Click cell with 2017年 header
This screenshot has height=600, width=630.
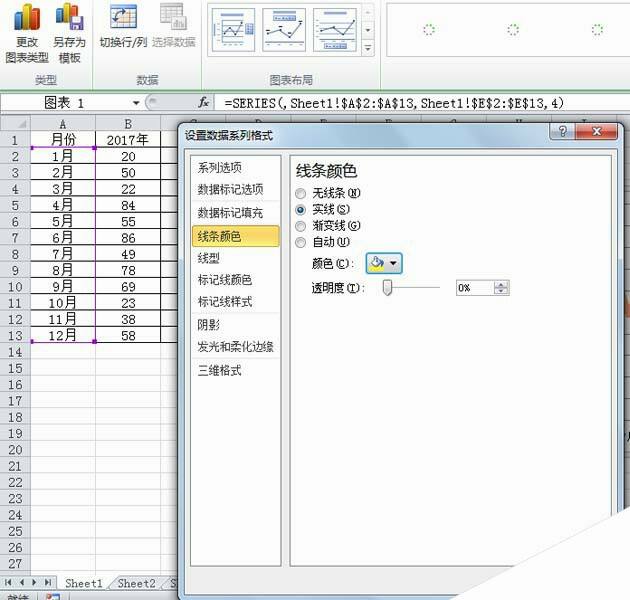tap(128, 139)
